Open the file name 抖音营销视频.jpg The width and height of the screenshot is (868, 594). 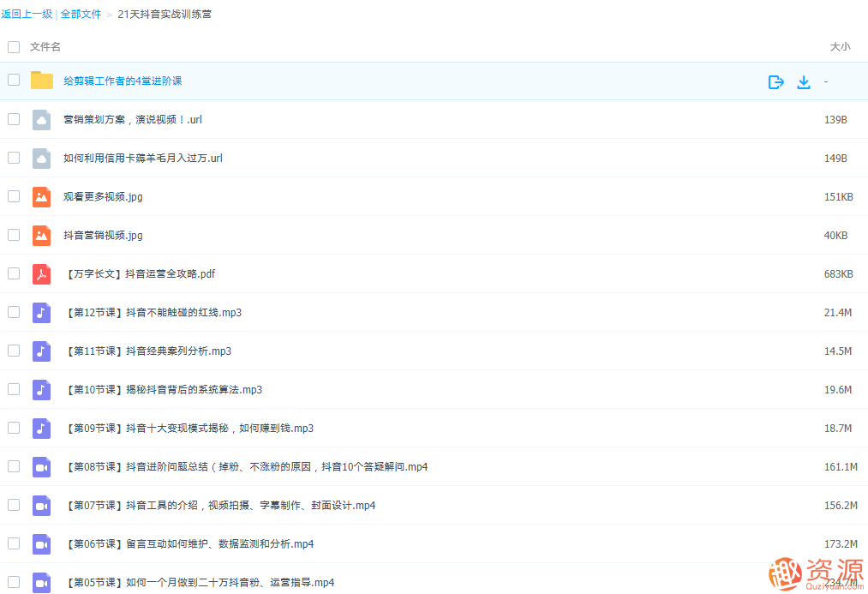click(103, 235)
